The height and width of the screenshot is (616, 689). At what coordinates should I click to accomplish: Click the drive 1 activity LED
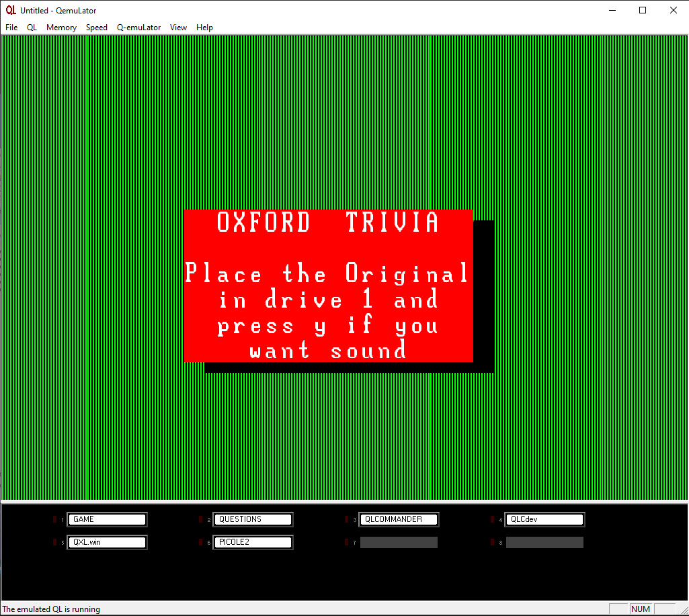pyautogui.click(x=55, y=519)
